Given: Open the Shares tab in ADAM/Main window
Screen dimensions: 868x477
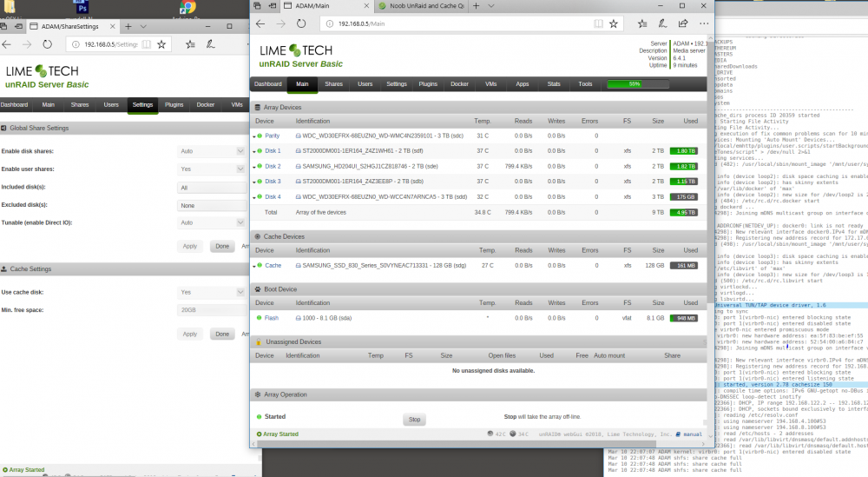Looking at the screenshot, I should (333, 84).
